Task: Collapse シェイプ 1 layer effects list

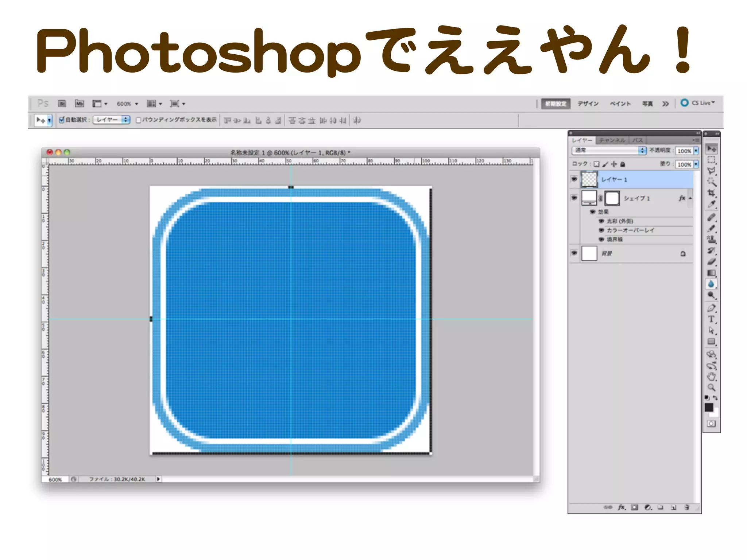Action: [x=690, y=198]
